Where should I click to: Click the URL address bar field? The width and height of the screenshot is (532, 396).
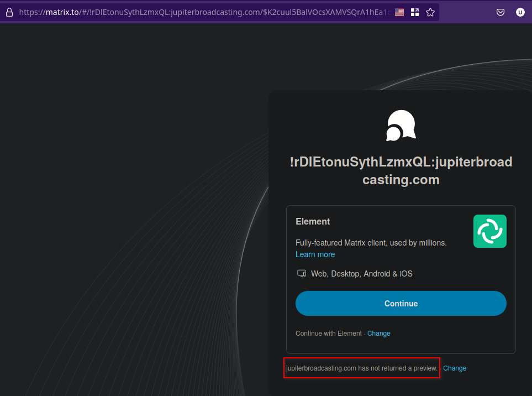pyautogui.click(x=204, y=12)
